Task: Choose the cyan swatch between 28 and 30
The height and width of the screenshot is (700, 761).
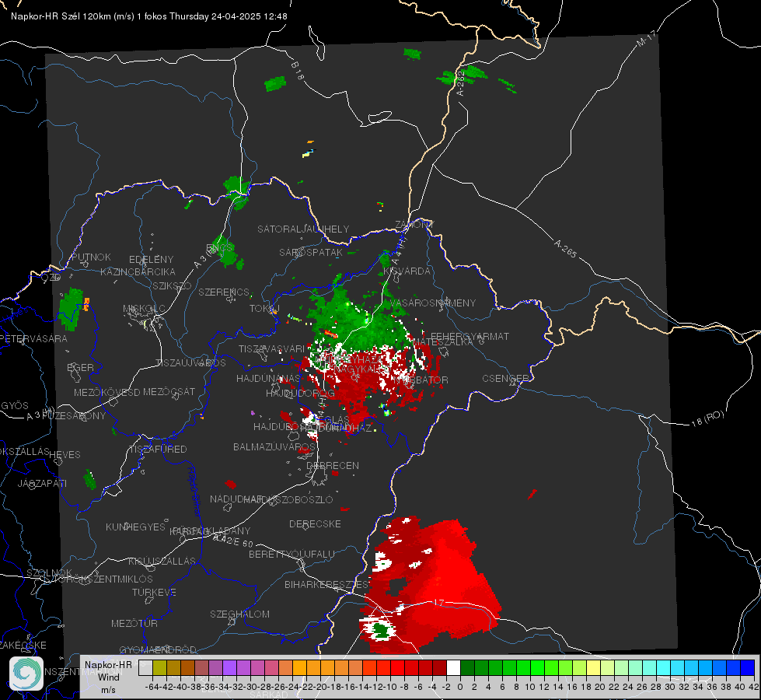Action: (x=664, y=668)
